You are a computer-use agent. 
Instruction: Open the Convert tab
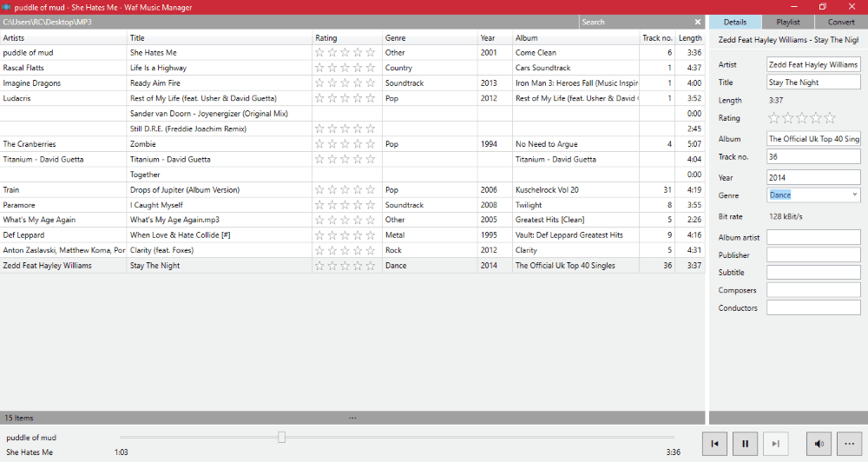click(x=841, y=23)
